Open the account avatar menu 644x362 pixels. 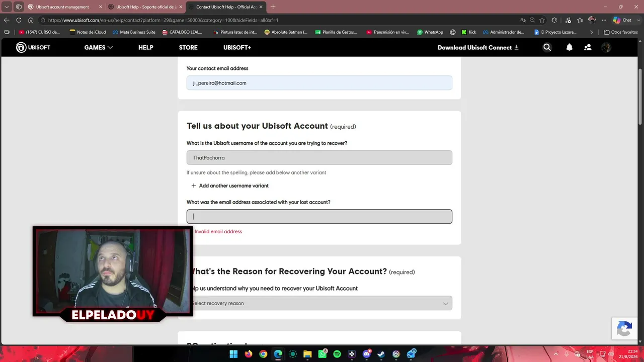coord(606,47)
